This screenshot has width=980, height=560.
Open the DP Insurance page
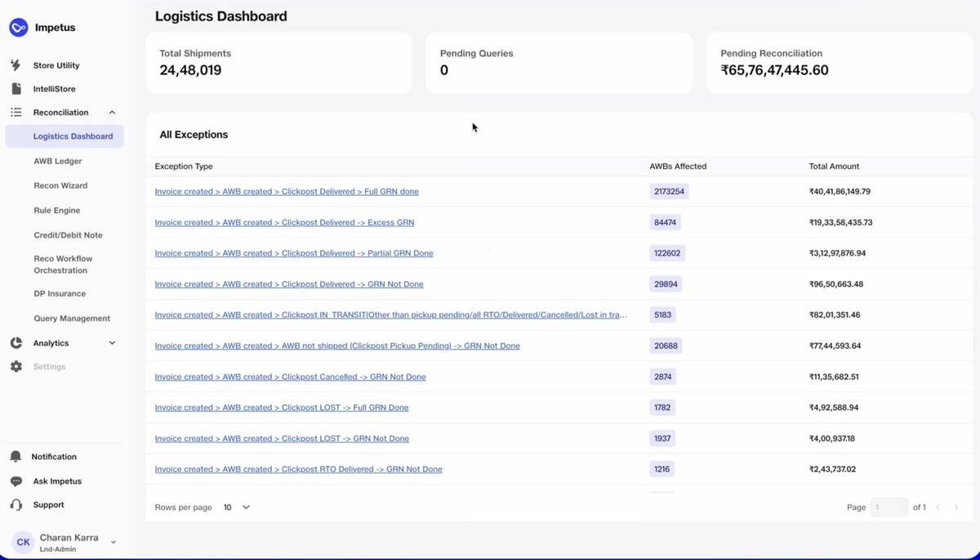(60, 293)
